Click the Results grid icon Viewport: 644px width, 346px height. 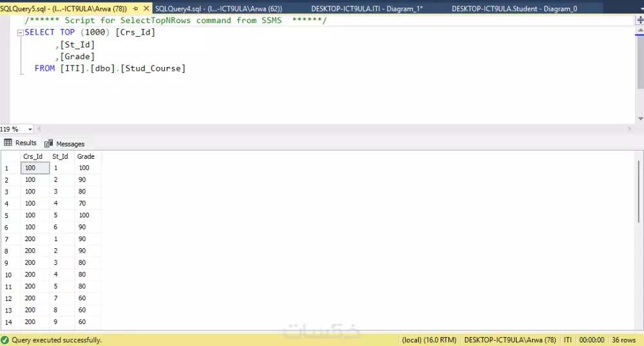[8, 143]
